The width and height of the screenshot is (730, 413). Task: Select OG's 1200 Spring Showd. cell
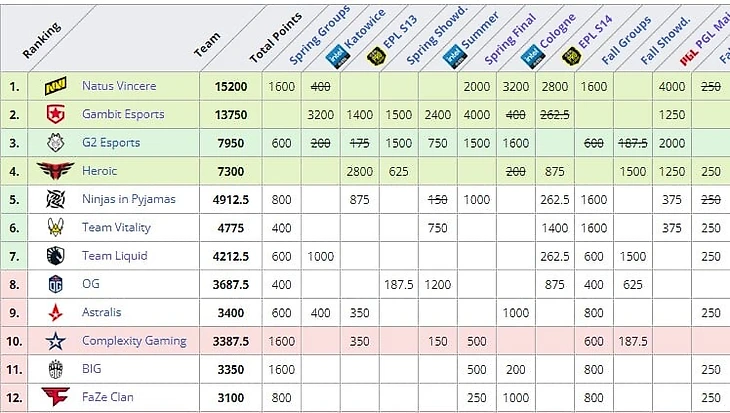tap(438, 284)
